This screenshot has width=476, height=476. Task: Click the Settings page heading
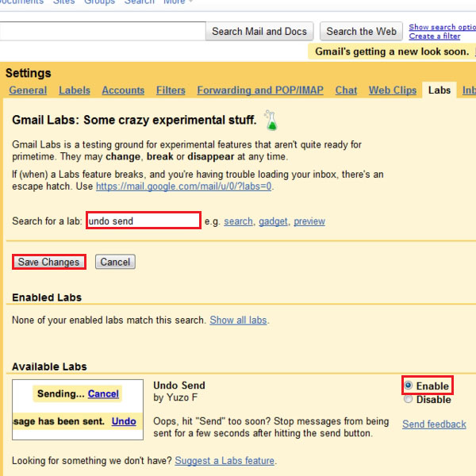tap(29, 73)
